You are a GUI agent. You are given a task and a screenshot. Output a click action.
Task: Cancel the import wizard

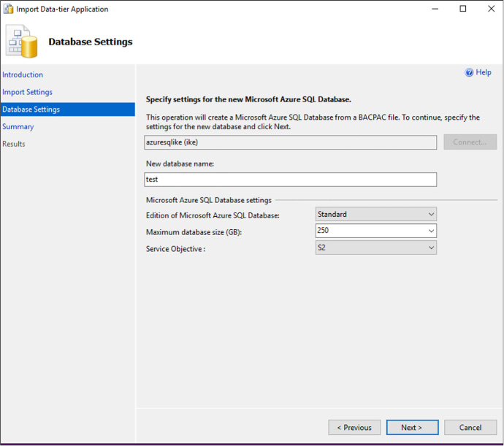[x=470, y=427]
